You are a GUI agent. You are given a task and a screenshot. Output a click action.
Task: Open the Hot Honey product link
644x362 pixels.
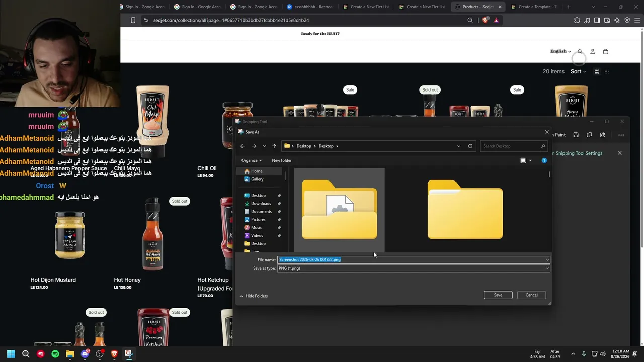[x=127, y=280]
